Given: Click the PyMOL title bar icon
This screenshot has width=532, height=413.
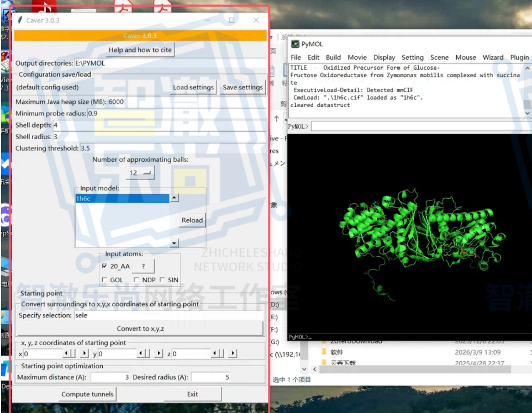Looking at the screenshot, I should coord(295,44).
